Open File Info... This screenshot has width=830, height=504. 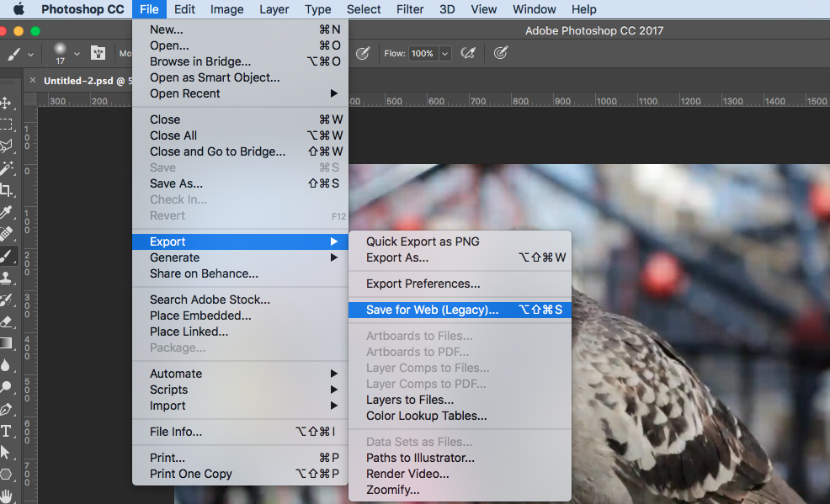click(x=240, y=432)
